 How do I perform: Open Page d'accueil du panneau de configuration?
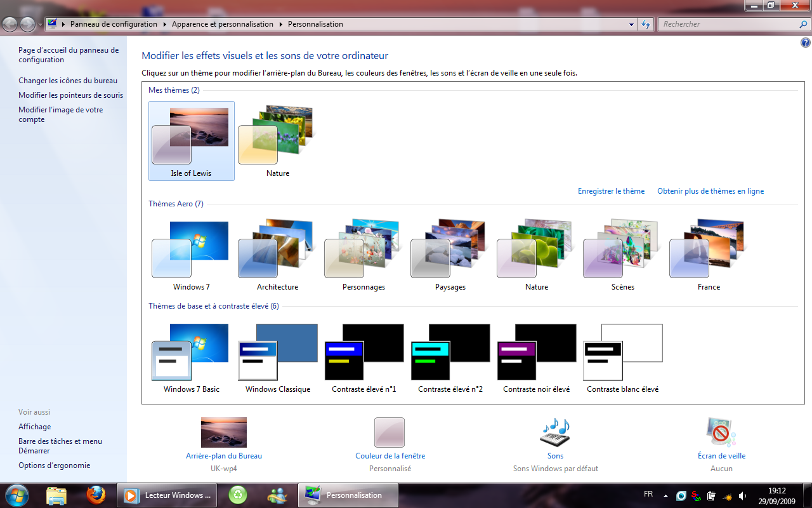[69, 55]
